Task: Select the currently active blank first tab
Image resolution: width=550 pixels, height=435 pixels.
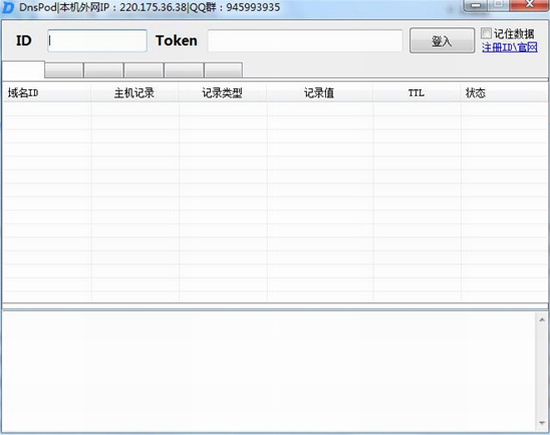Action: click(x=24, y=70)
